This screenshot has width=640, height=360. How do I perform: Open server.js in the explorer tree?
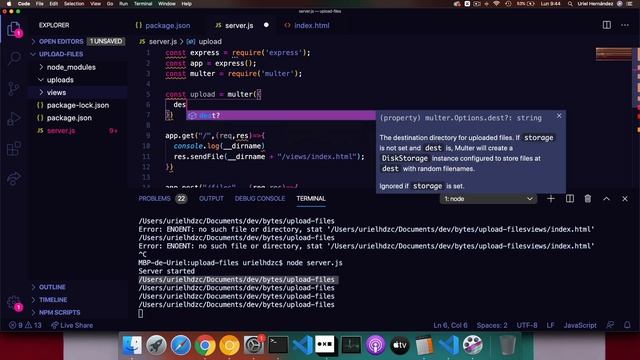pos(61,131)
